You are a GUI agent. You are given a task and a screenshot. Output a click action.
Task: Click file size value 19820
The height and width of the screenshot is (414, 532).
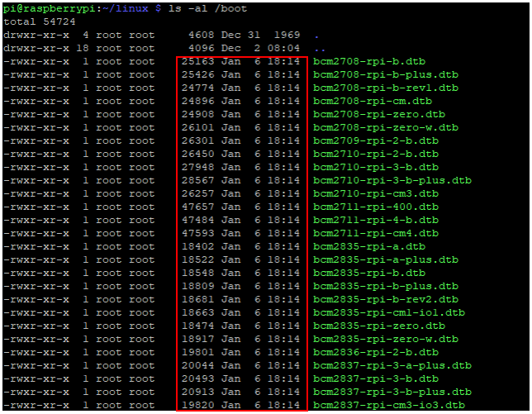coord(197,406)
